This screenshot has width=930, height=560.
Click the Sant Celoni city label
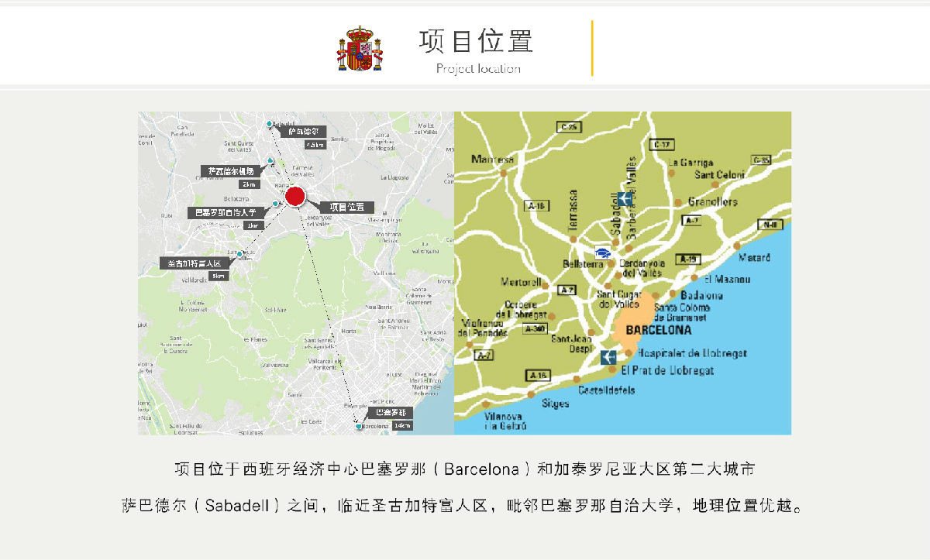tap(719, 174)
